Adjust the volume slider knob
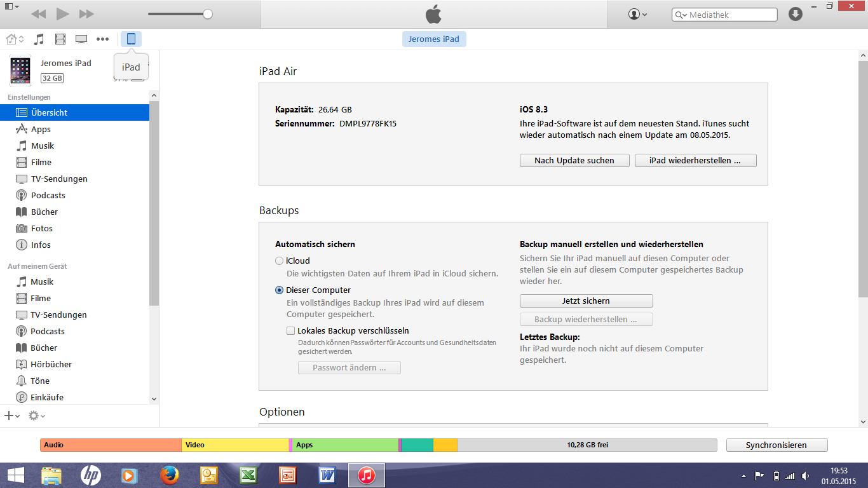Screen dimensions: 868x488 [208, 14]
